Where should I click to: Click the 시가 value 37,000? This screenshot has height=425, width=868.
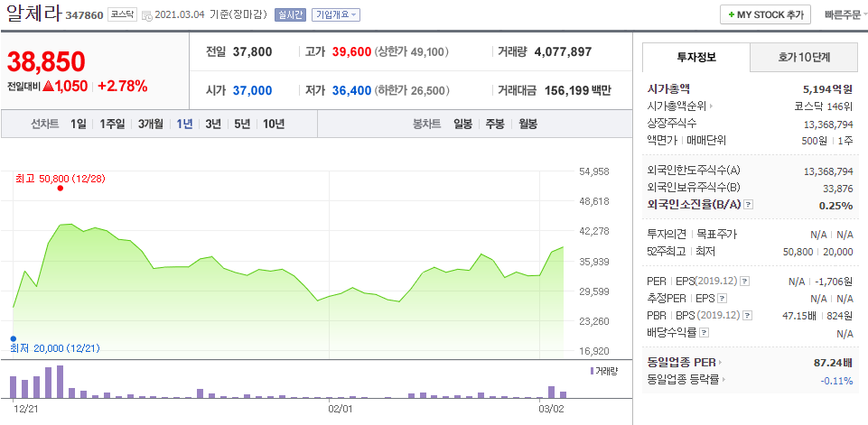click(252, 90)
